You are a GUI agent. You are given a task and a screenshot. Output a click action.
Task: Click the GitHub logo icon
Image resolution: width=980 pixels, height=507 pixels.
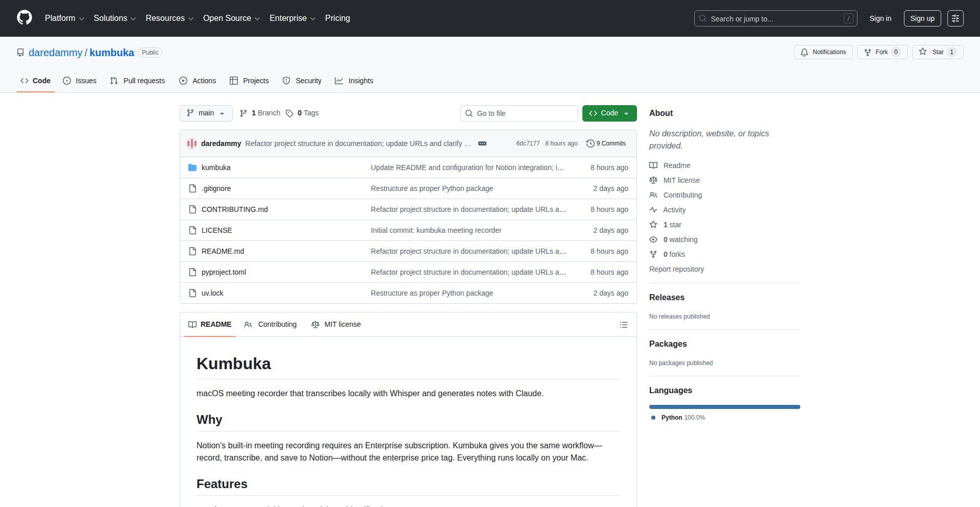24,18
